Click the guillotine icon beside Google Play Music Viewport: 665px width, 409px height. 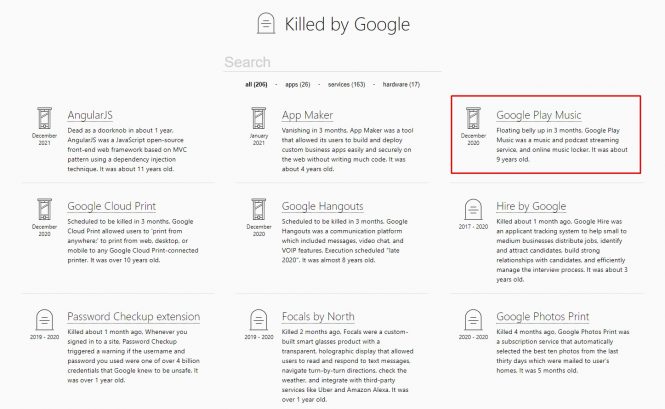[x=473, y=117]
